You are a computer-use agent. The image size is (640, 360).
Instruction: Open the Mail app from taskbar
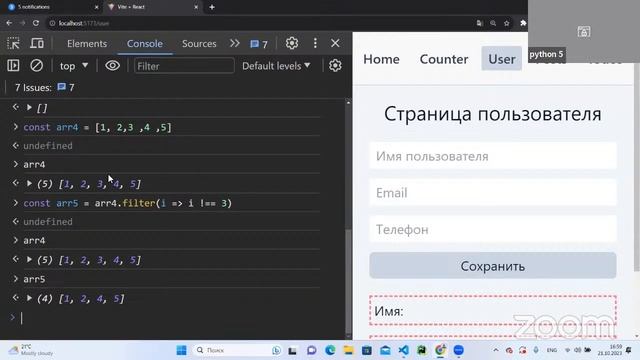(x=385, y=350)
